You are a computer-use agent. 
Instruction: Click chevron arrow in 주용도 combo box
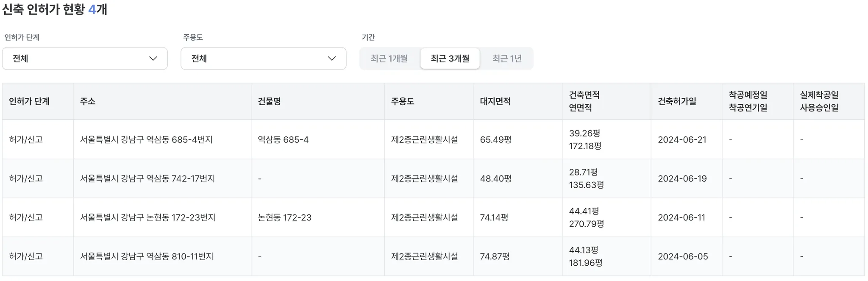point(332,58)
